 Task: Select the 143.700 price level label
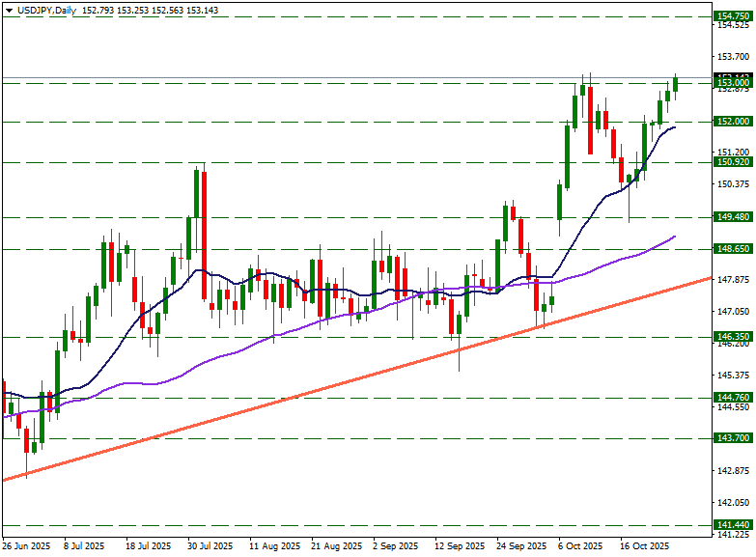coord(733,437)
